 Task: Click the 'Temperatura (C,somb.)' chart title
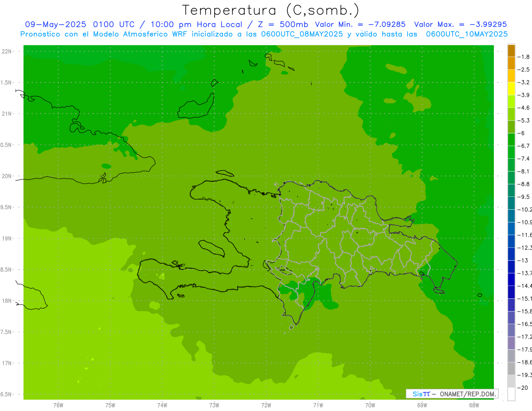[271, 10]
